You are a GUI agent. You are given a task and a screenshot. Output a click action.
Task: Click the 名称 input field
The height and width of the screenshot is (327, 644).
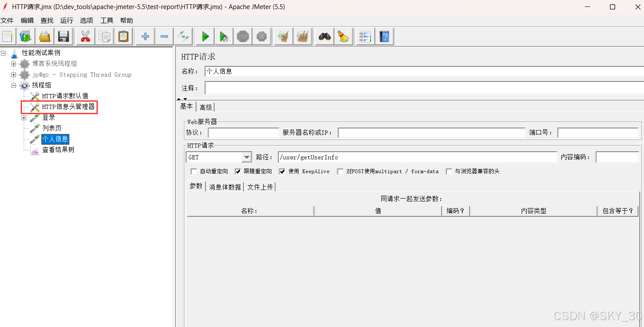click(424, 72)
